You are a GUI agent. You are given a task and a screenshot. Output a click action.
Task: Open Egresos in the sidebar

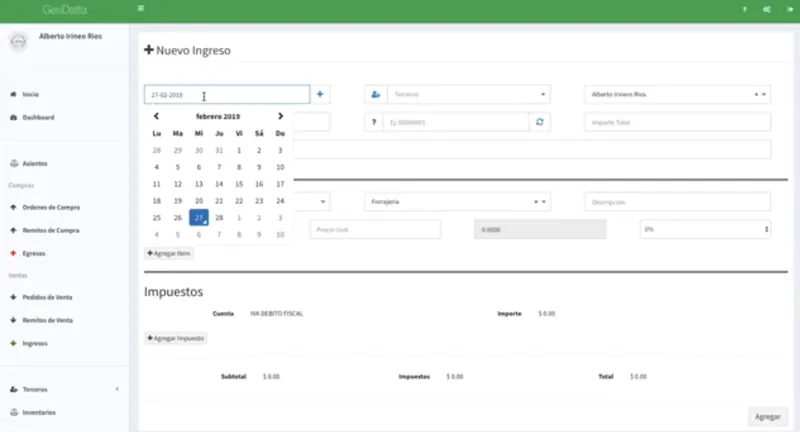coord(34,253)
